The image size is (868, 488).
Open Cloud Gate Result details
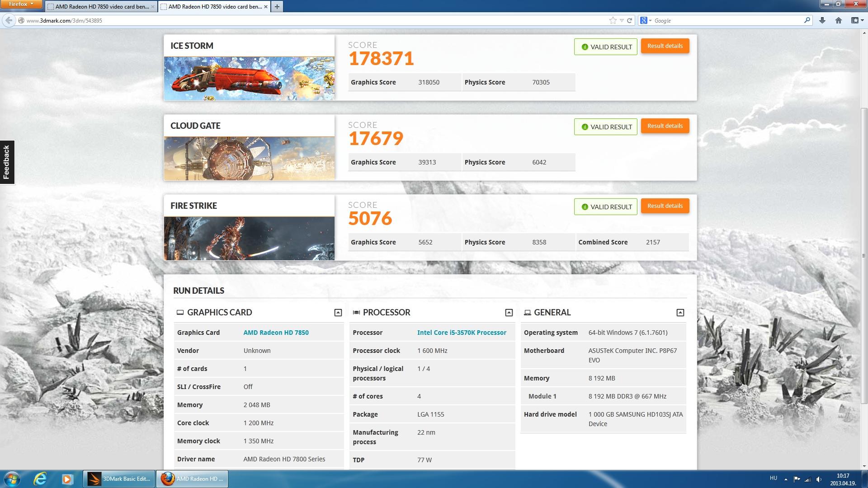[x=665, y=126]
